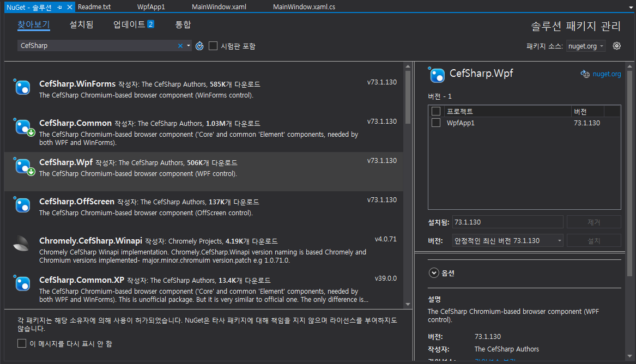Open the package source nuget.org dropdown
The image size is (636, 364).
click(586, 46)
